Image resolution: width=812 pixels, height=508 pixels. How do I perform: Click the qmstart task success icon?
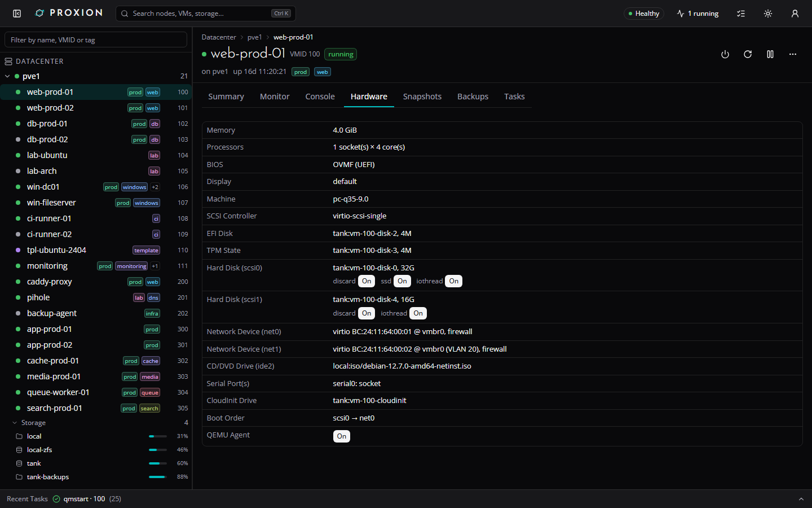(56, 499)
